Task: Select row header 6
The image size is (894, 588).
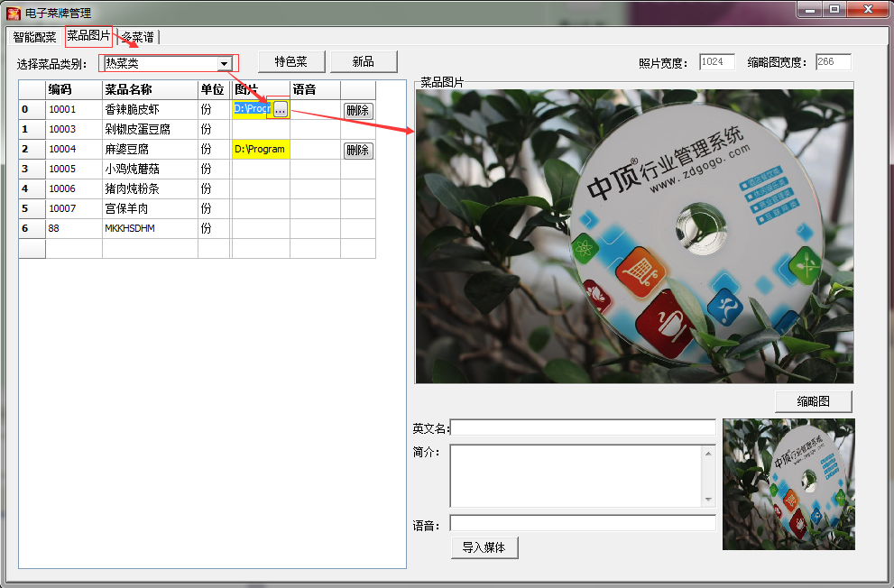Action: point(32,228)
